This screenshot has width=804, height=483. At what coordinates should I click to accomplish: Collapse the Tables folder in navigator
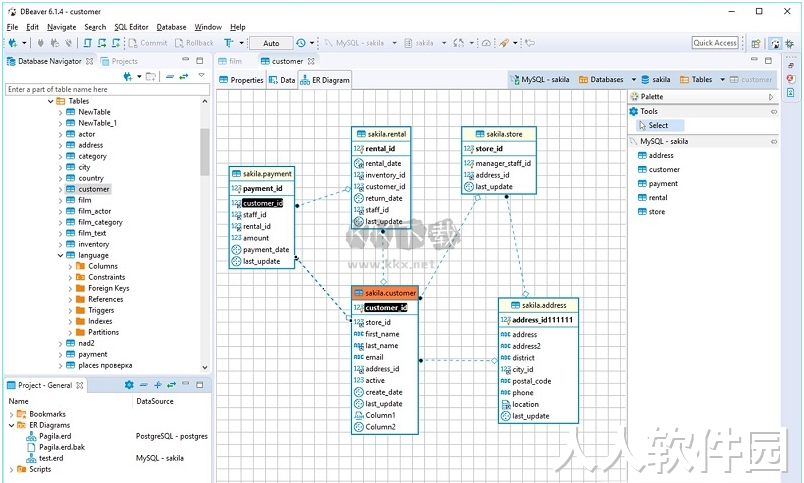click(51, 101)
